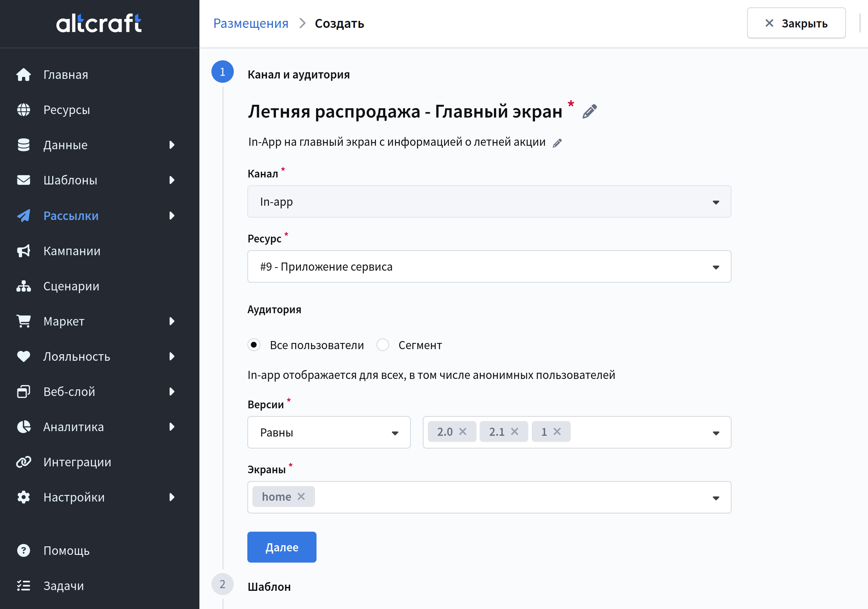The image size is (868, 609).
Task: Click the In-App description text
Action: pyautogui.click(x=397, y=142)
